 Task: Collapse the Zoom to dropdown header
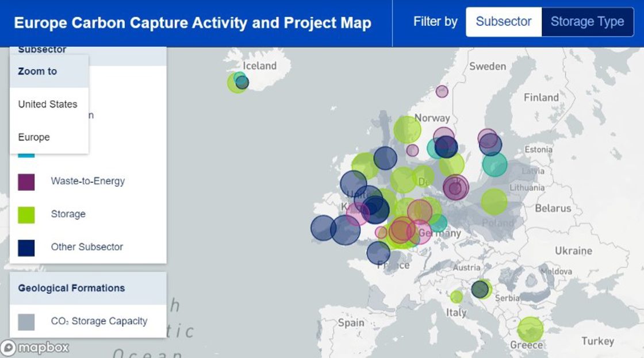click(x=49, y=71)
